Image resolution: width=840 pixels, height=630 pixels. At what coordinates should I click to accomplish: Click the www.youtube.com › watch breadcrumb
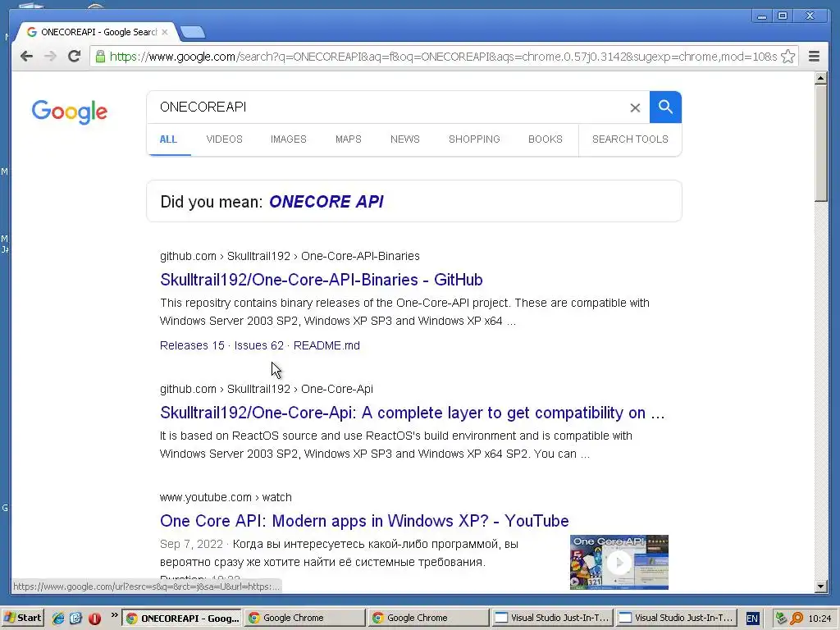pos(226,497)
